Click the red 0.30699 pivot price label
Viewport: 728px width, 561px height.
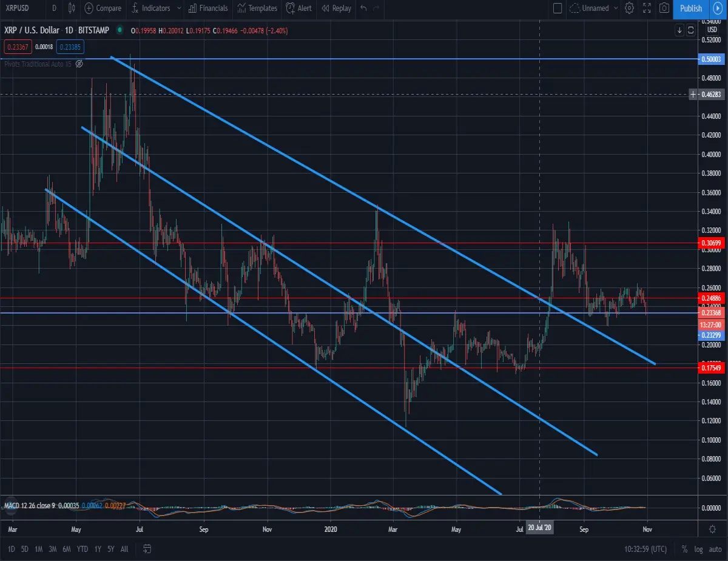click(712, 243)
